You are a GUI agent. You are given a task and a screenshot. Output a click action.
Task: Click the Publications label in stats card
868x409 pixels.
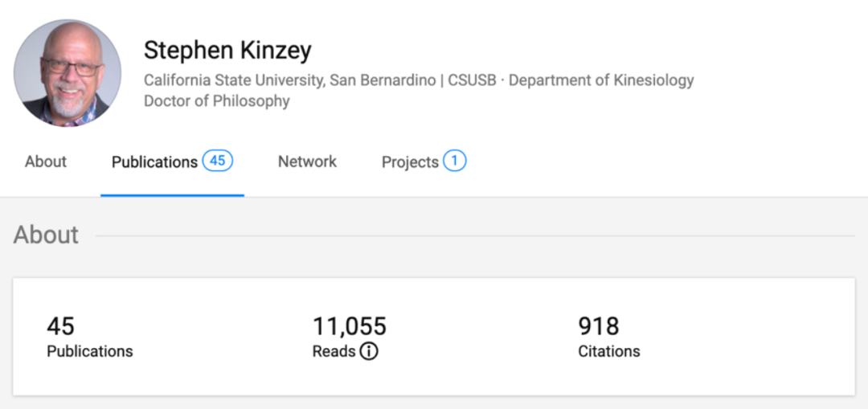pyautogui.click(x=90, y=351)
